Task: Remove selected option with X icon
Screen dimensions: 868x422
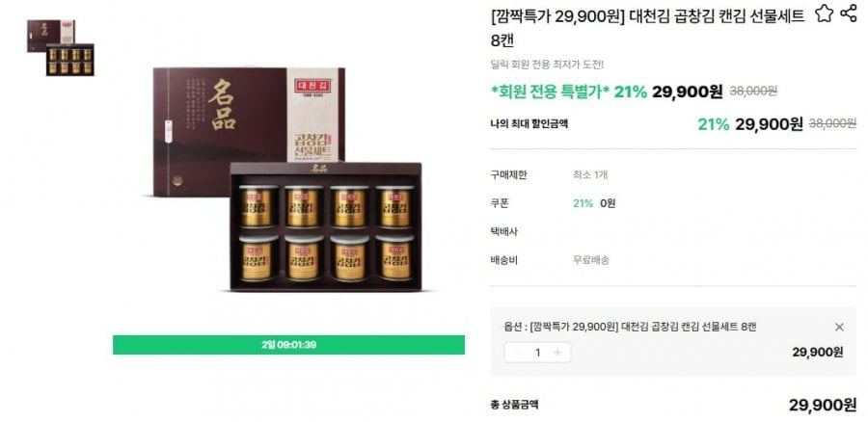Action: coord(839,327)
